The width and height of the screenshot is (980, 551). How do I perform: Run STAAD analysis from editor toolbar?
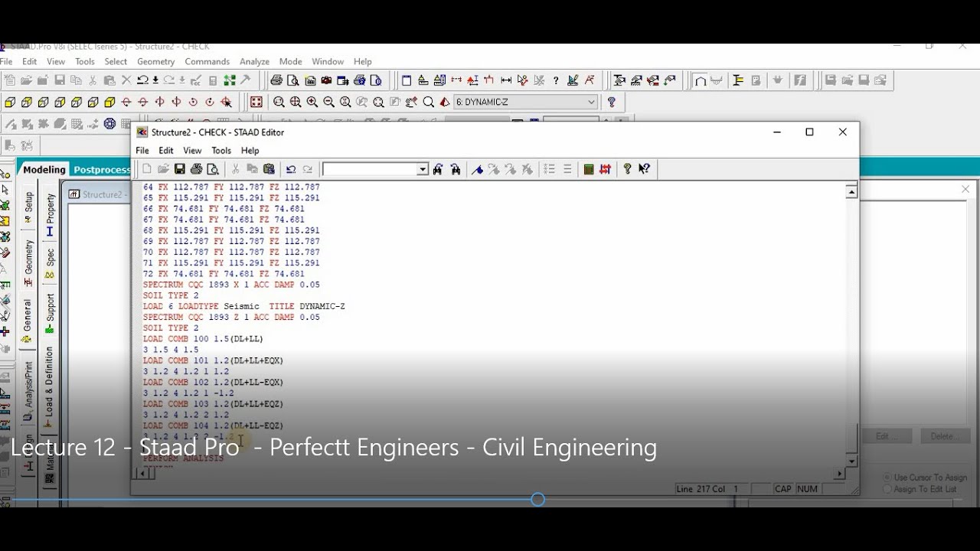(x=606, y=169)
